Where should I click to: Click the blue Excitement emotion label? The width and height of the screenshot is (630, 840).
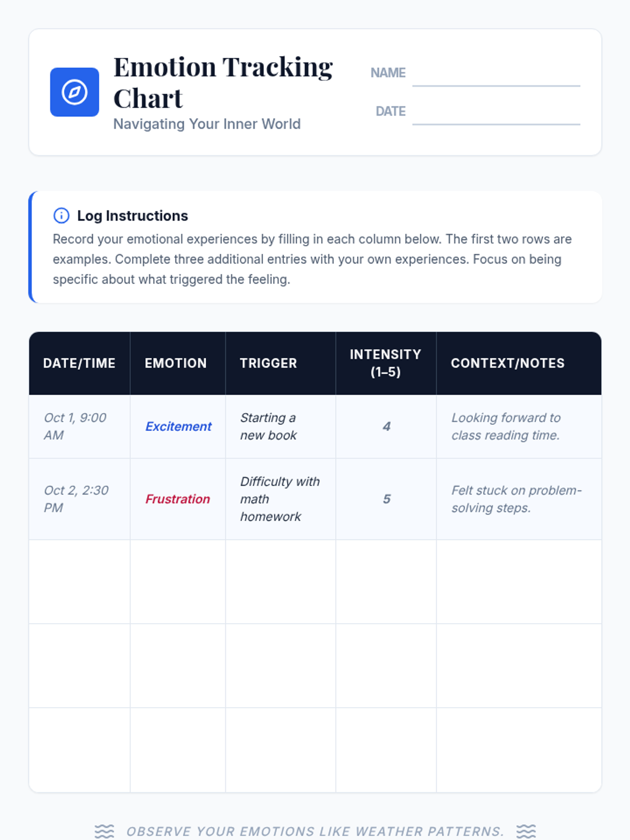[x=178, y=426]
